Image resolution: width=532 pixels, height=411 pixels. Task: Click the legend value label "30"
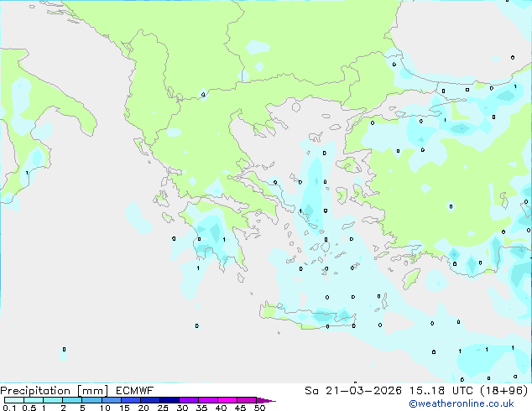[182, 408]
